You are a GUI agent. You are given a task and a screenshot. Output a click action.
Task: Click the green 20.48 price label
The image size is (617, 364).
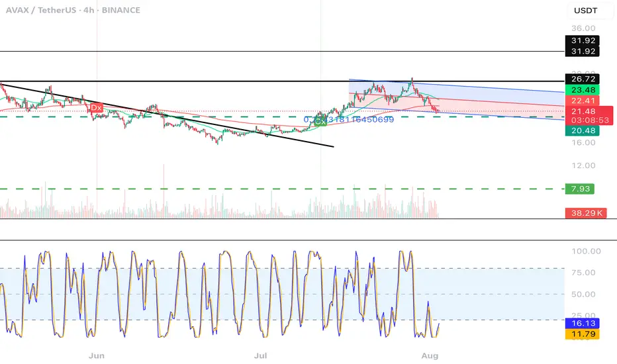(583, 130)
